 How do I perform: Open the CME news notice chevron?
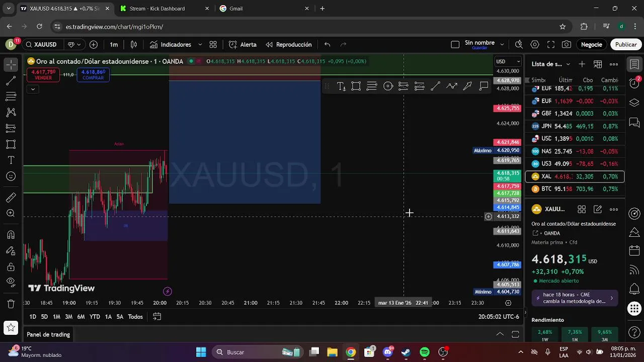tap(612, 298)
